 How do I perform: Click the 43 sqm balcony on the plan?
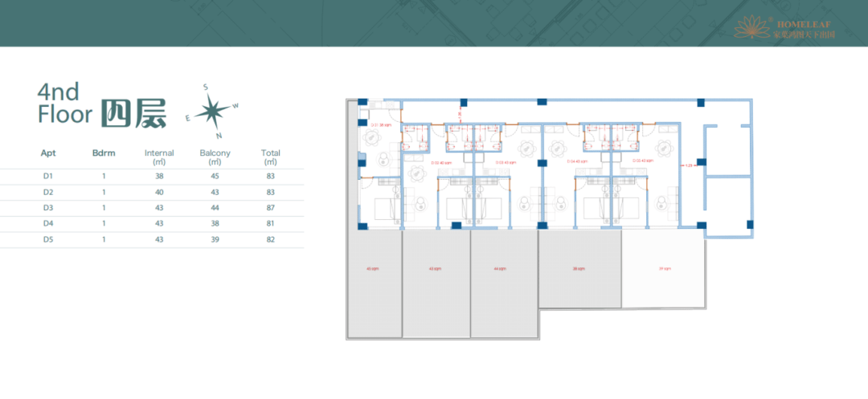(x=435, y=281)
